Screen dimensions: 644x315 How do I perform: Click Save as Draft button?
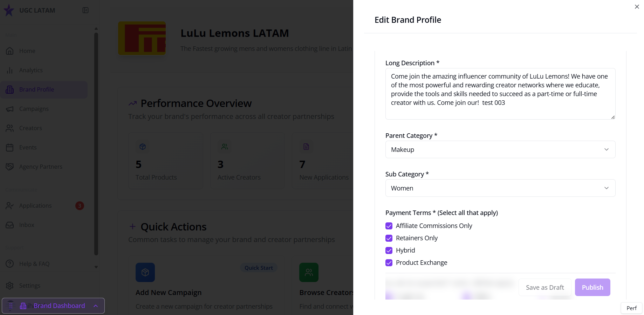(x=545, y=287)
